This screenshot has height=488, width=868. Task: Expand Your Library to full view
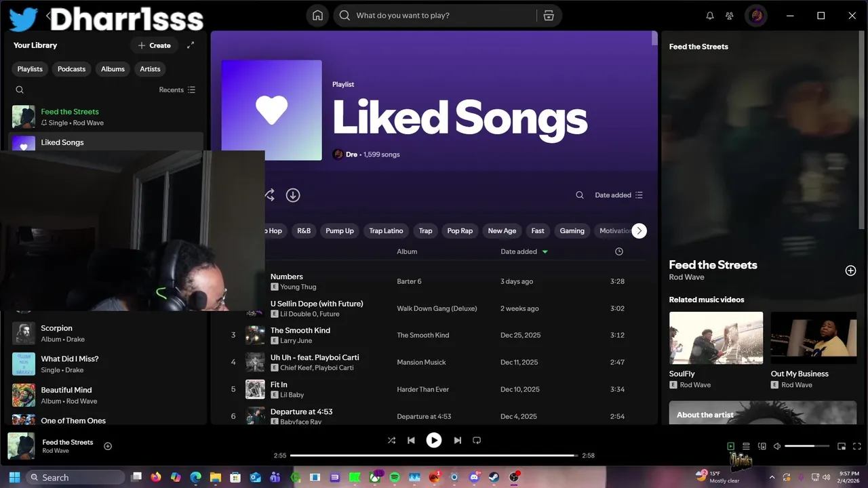tap(191, 45)
